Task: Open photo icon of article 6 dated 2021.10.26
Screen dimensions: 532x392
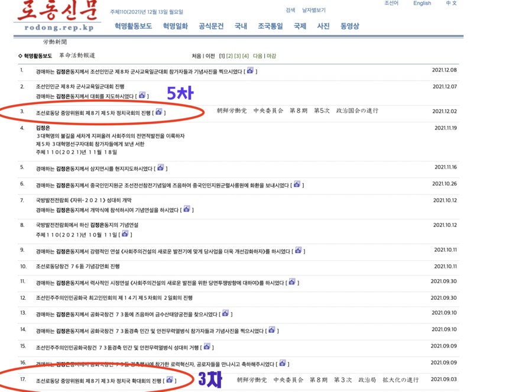Action: coord(297,184)
